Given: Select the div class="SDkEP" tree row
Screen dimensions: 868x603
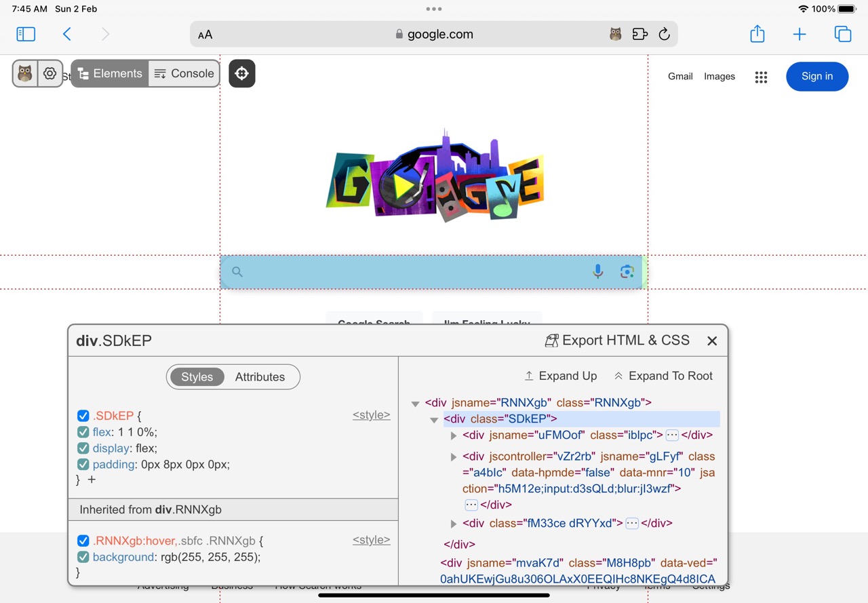Looking at the screenshot, I should click(581, 419).
